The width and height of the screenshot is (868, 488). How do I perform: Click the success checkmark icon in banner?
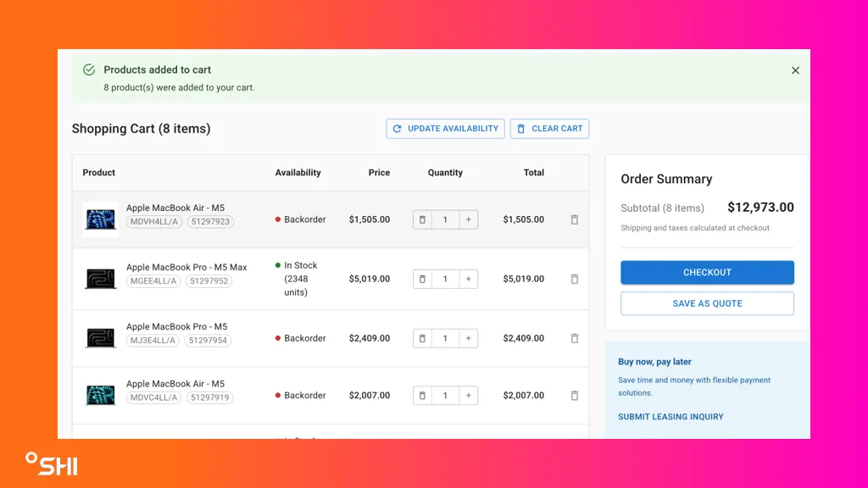(89, 69)
